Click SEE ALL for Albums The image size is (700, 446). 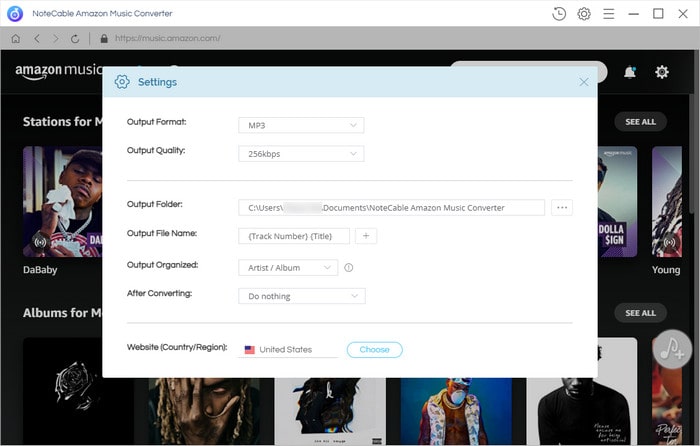tap(640, 313)
